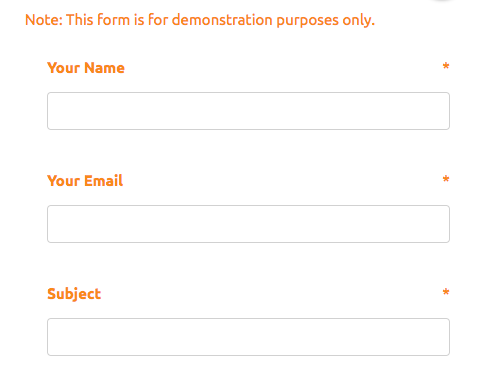Screen dimensions: 488x391
Task: Click the Your Email field label
Action: click(x=85, y=181)
